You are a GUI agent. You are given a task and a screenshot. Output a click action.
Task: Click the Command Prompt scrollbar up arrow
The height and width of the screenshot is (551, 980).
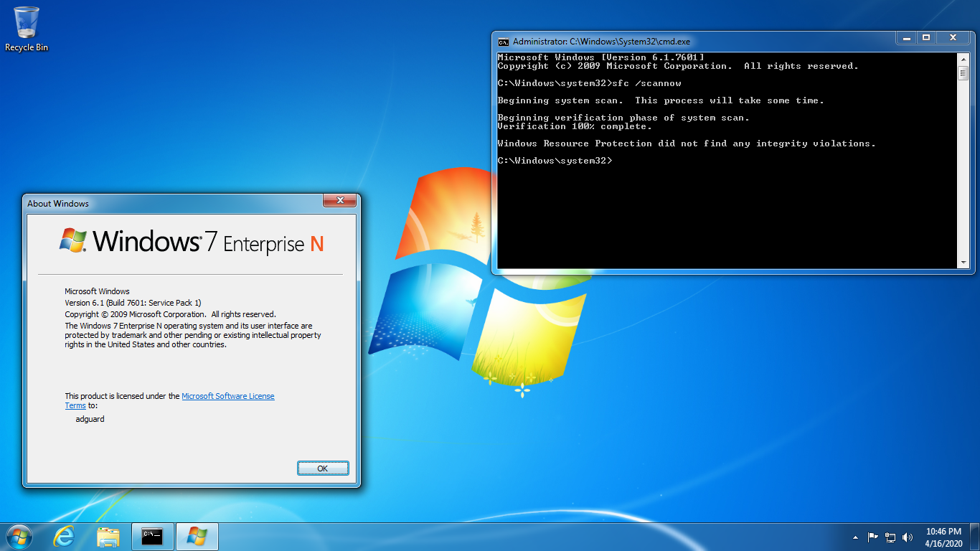963,59
